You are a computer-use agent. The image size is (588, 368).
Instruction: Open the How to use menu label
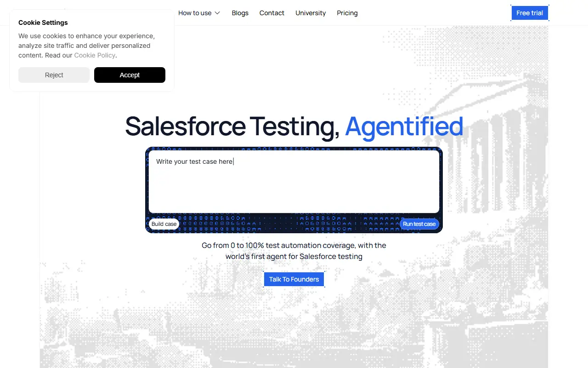pos(195,13)
